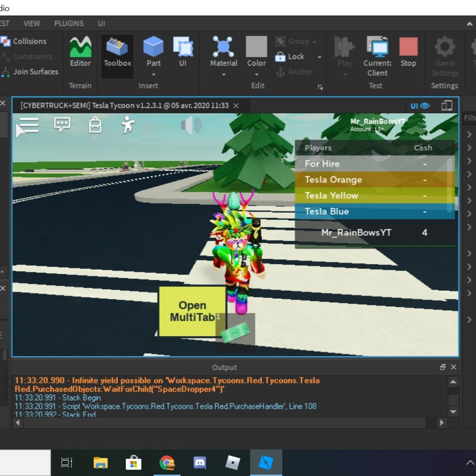Open the Lock dropdown arrow

point(320,57)
